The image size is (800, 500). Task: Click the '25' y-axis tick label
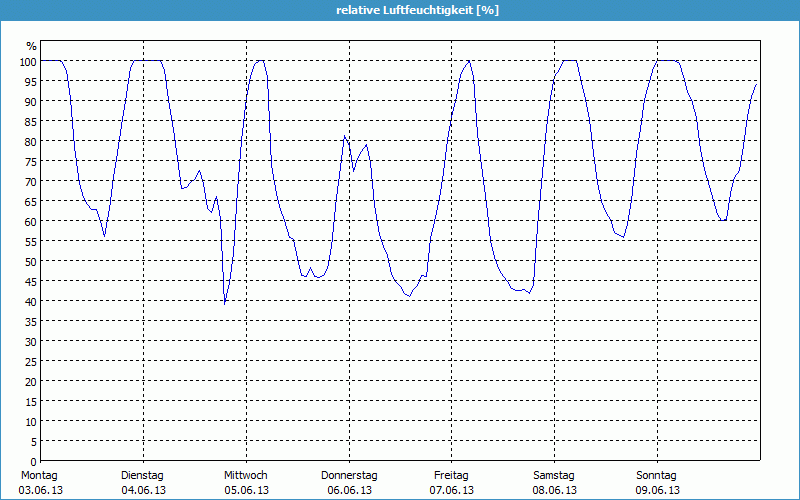pos(31,361)
